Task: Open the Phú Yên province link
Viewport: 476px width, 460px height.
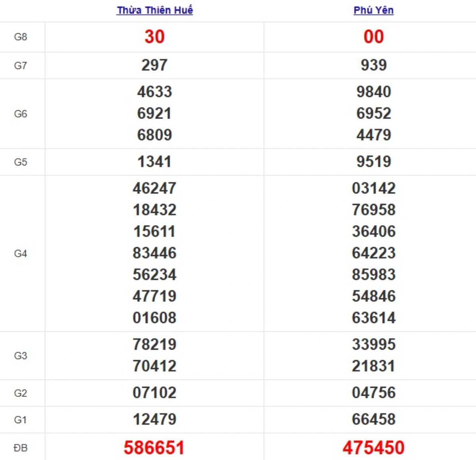Action: [x=373, y=10]
